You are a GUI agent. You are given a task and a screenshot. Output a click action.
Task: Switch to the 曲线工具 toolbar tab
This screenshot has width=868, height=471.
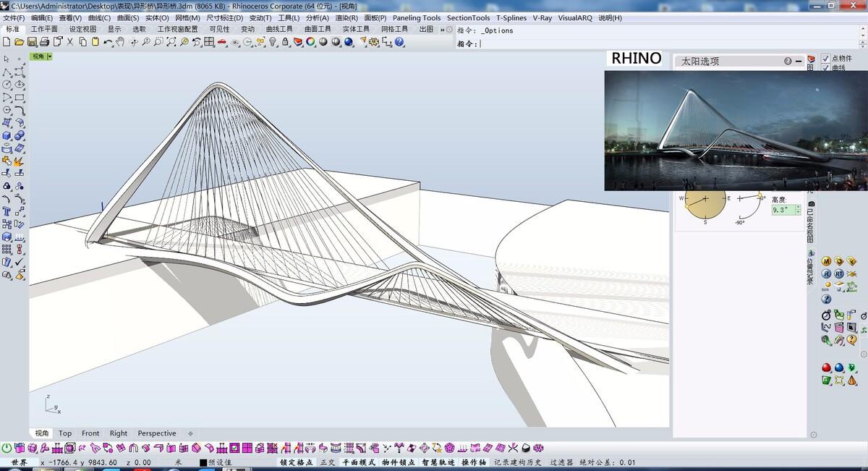click(x=280, y=30)
